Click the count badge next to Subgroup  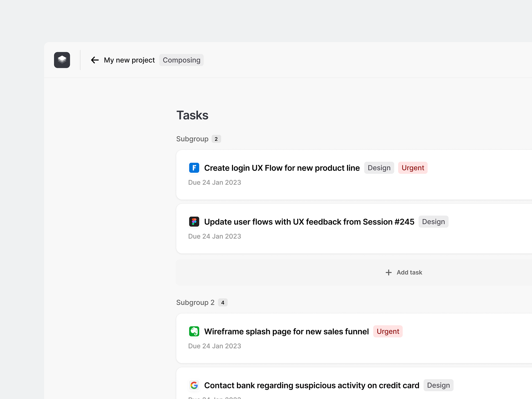pos(216,139)
